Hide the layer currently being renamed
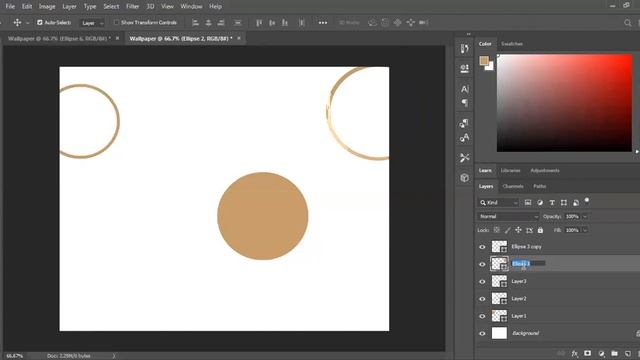640x360 pixels. 482,264
